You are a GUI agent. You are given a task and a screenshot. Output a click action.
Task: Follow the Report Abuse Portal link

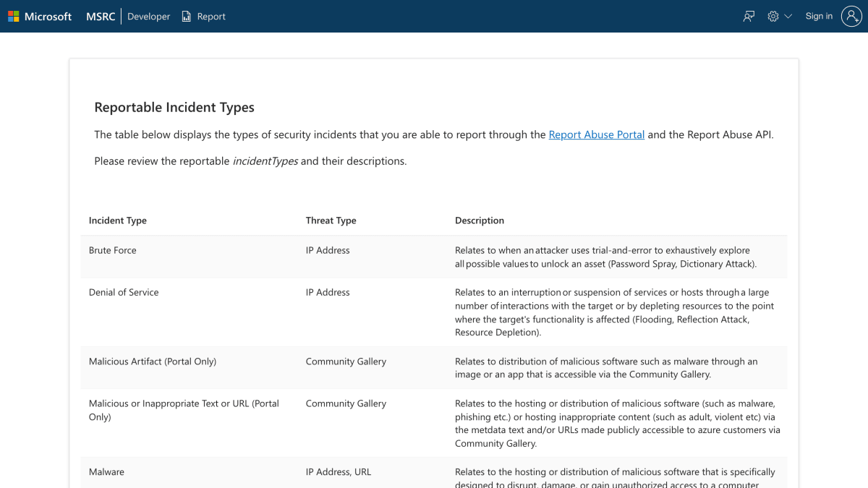point(597,134)
